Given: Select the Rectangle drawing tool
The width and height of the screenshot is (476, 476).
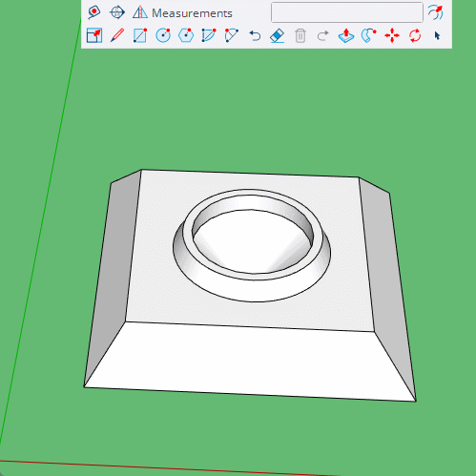Looking at the screenshot, I should (x=140, y=35).
